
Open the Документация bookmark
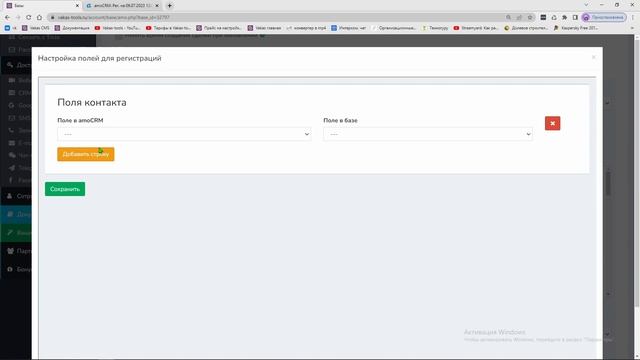pyautogui.click(x=72, y=28)
